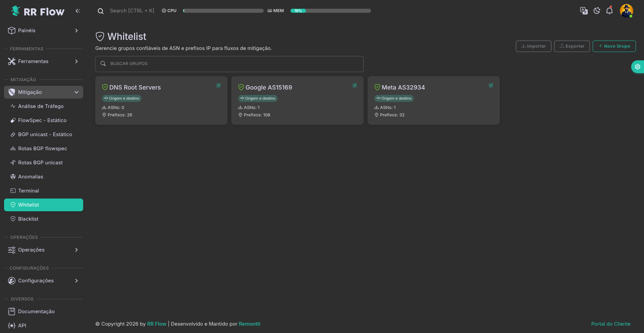The height and width of the screenshot is (333, 644).
Task: Open the Blacklist menu item
Action: pos(28,219)
